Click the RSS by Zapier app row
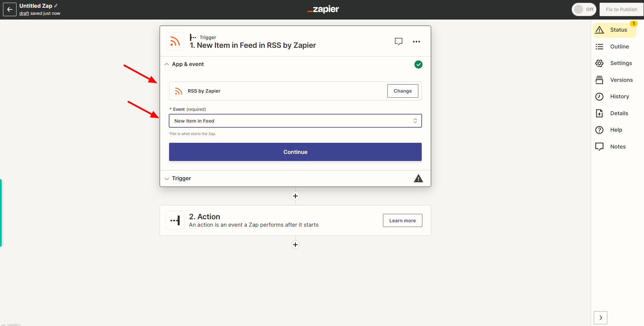The image size is (644, 326). coord(295,91)
